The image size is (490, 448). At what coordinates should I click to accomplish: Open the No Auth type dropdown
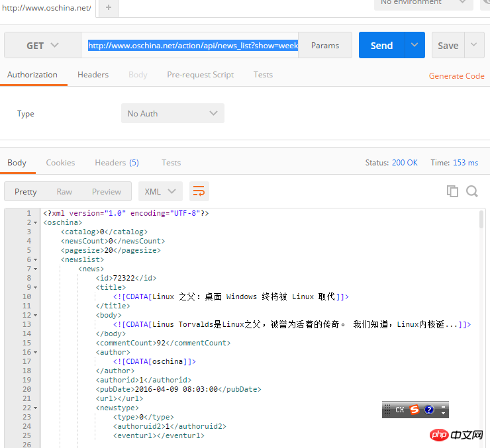coord(172,113)
